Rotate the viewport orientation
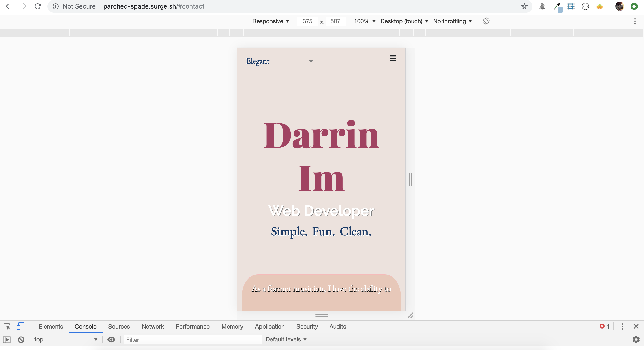 click(486, 21)
